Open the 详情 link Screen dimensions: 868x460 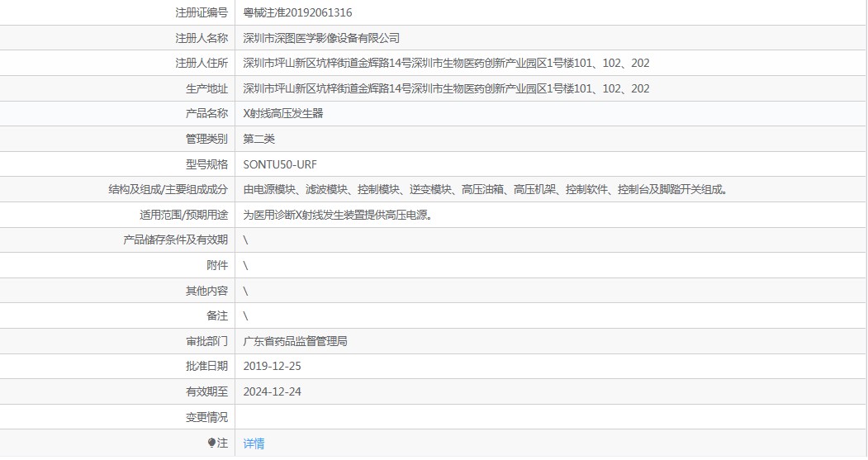(254, 443)
